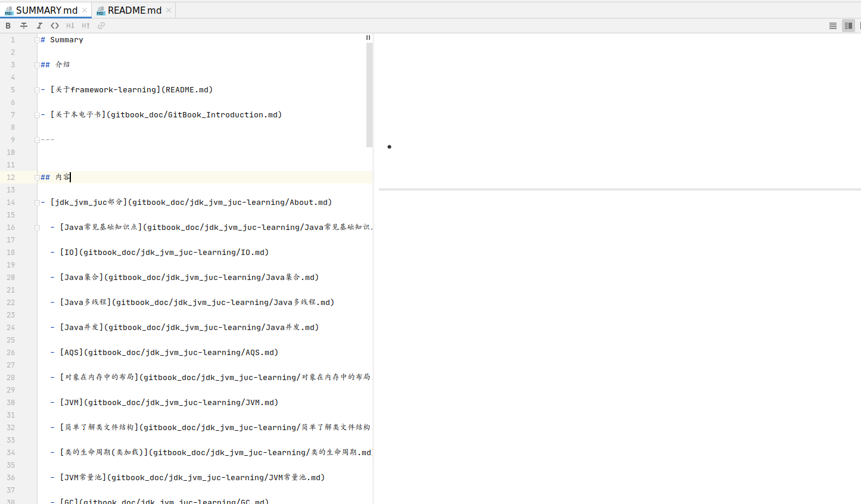Click the pause marker above editor scrollbar
Image resolution: width=861 pixels, height=504 pixels.
pos(368,38)
